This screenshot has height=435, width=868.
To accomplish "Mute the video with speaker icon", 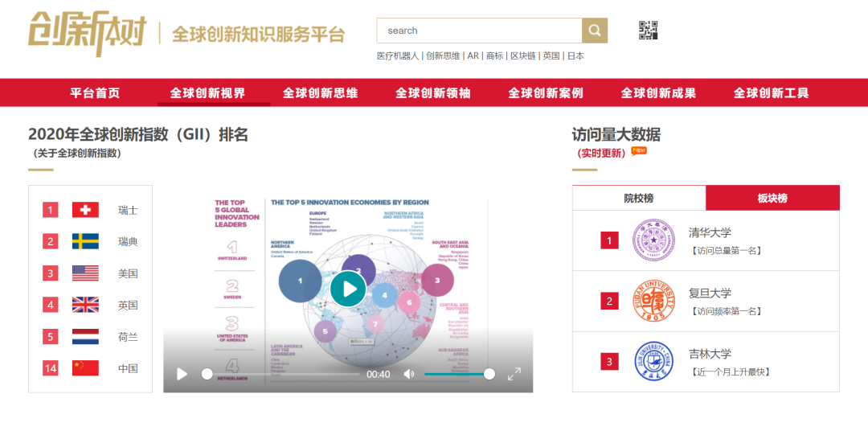I will coord(409,374).
